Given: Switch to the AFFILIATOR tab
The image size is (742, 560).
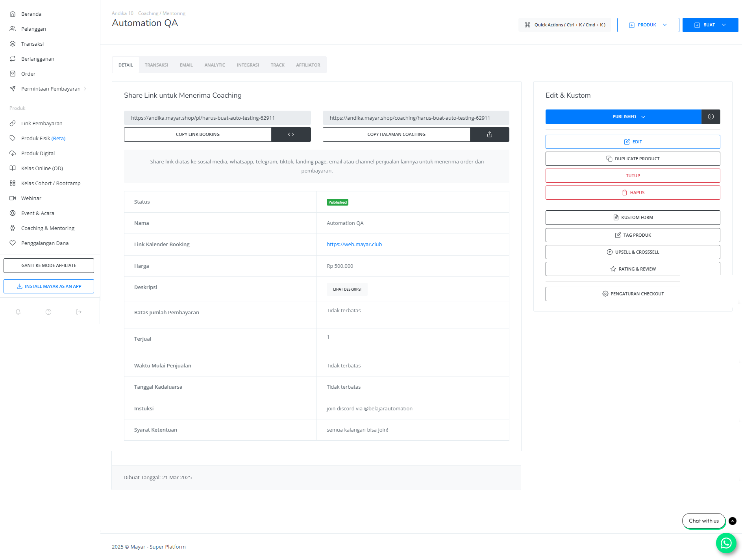Looking at the screenshot, I should coord(308,65).
